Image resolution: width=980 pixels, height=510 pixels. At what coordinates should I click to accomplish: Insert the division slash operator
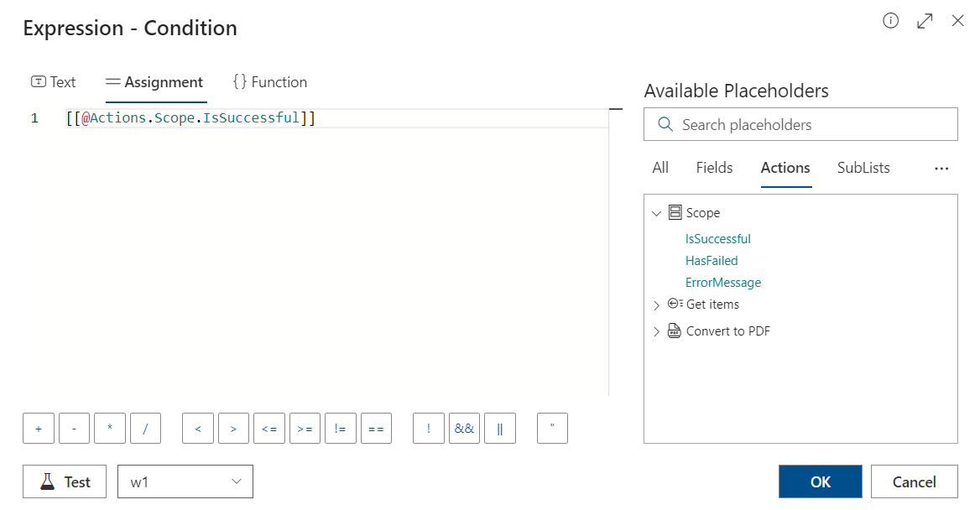coord(145,428)
